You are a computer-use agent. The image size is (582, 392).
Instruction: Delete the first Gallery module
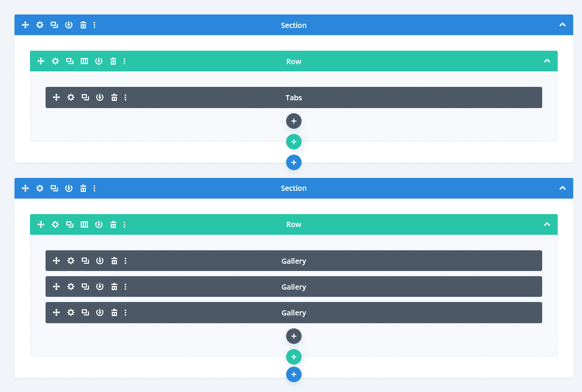tap(114, 261)
